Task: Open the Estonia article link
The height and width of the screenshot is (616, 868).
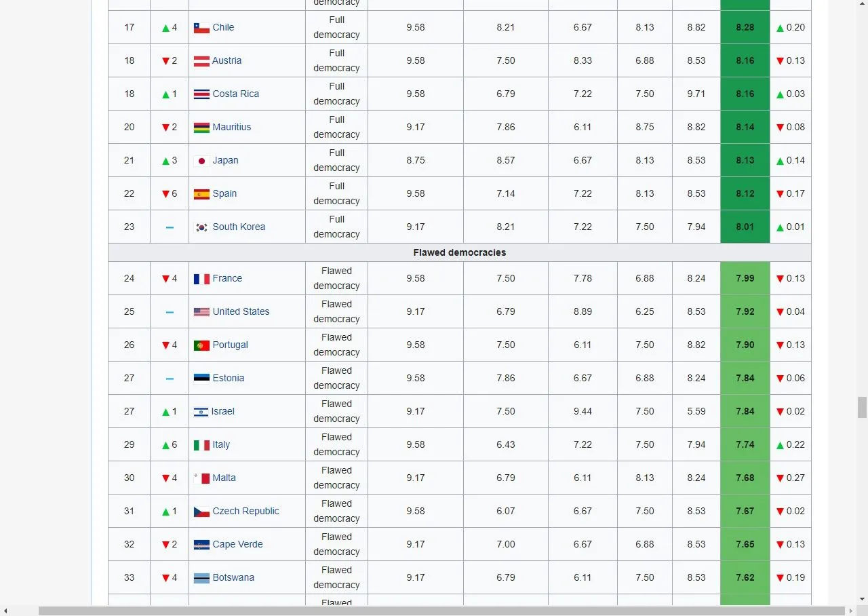Action: click(229, 378)
